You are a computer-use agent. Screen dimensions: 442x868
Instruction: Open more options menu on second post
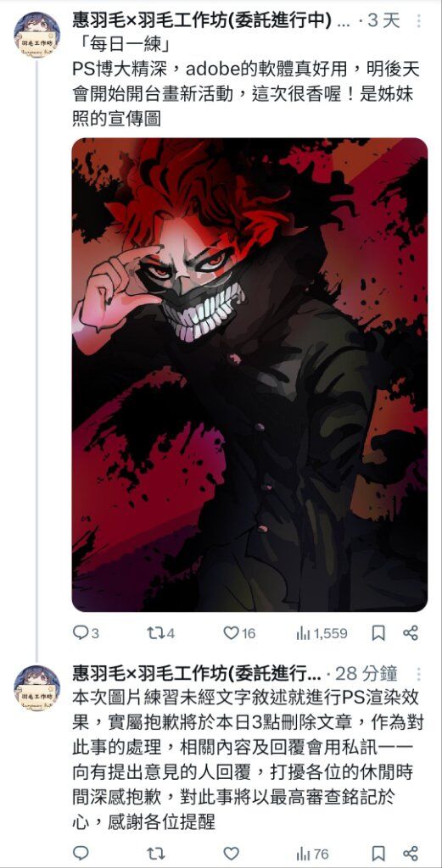point(418,674)
